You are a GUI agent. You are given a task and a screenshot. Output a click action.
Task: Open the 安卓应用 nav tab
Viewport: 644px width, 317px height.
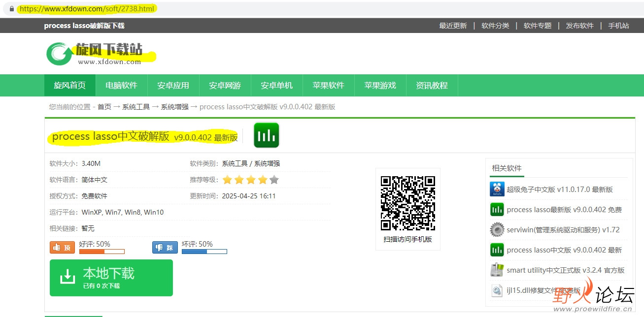(x=173, y=86)
